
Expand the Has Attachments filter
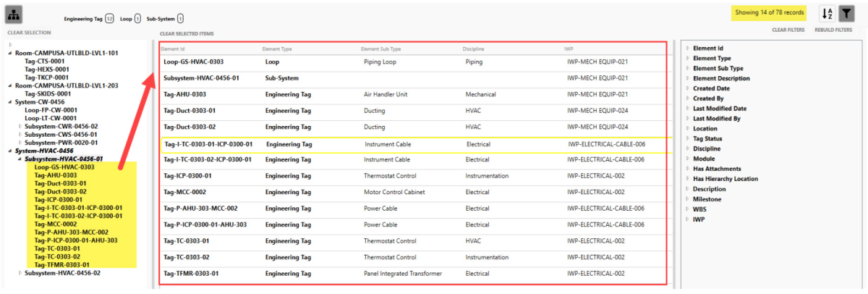coord(687,169)
